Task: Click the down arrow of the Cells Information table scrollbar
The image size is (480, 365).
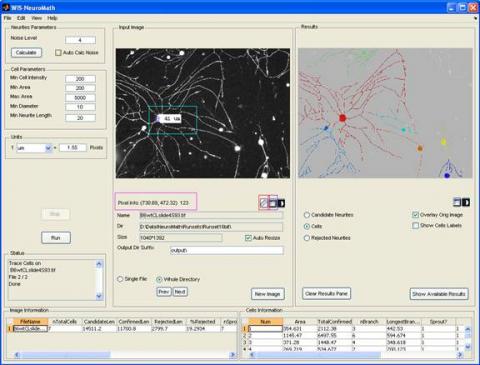Action: click(468, 347)
